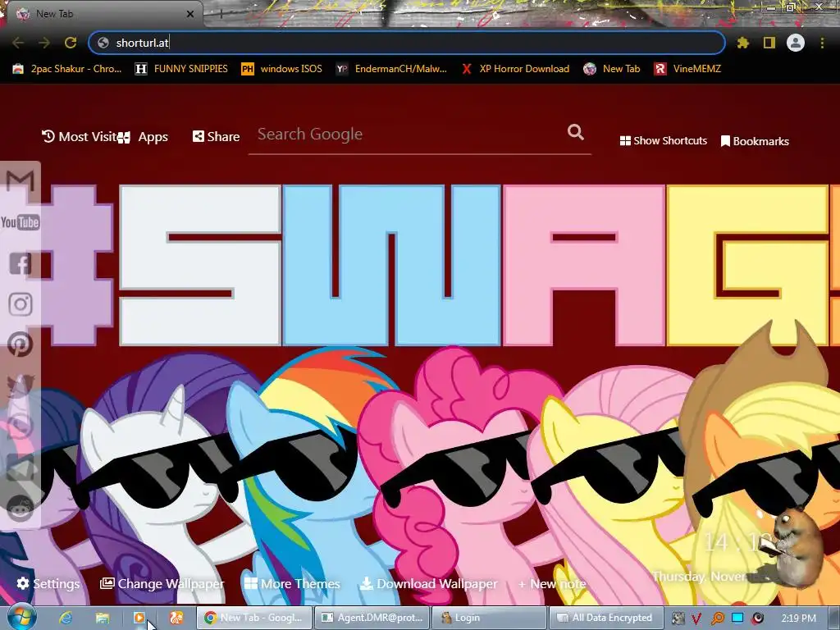Click the browser forward arrow
The height and width of the screenshot is (630, 840).
44,43
